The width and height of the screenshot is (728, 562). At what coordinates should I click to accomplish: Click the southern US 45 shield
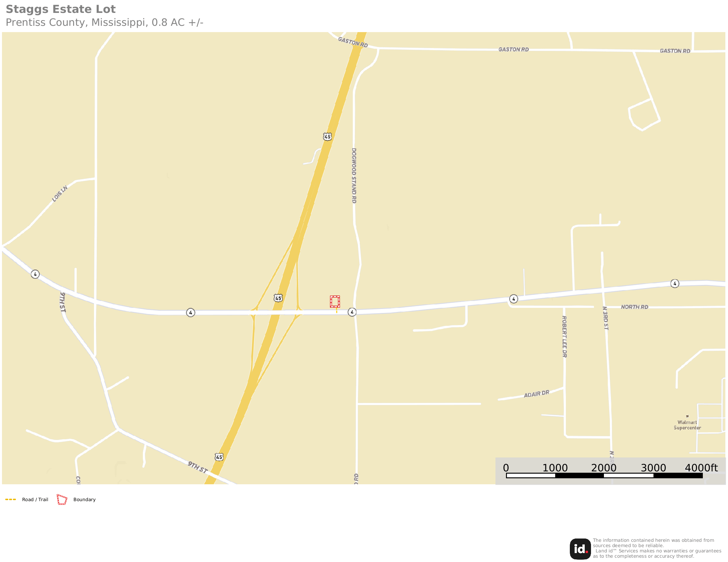pyautogui.click(x=219, y=457)
